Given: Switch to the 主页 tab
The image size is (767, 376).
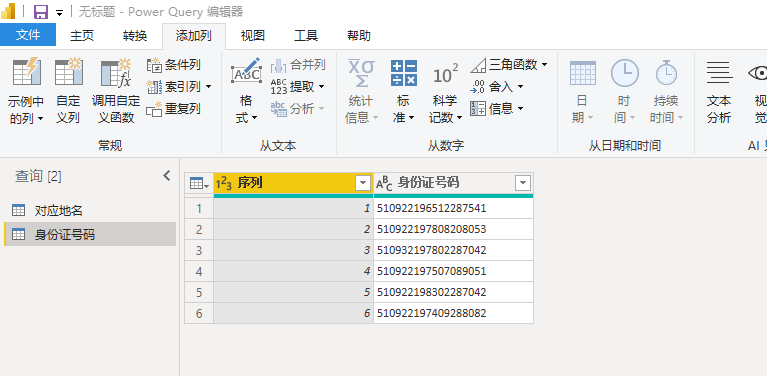Looking at the screenshot, I should click(82, 35).
